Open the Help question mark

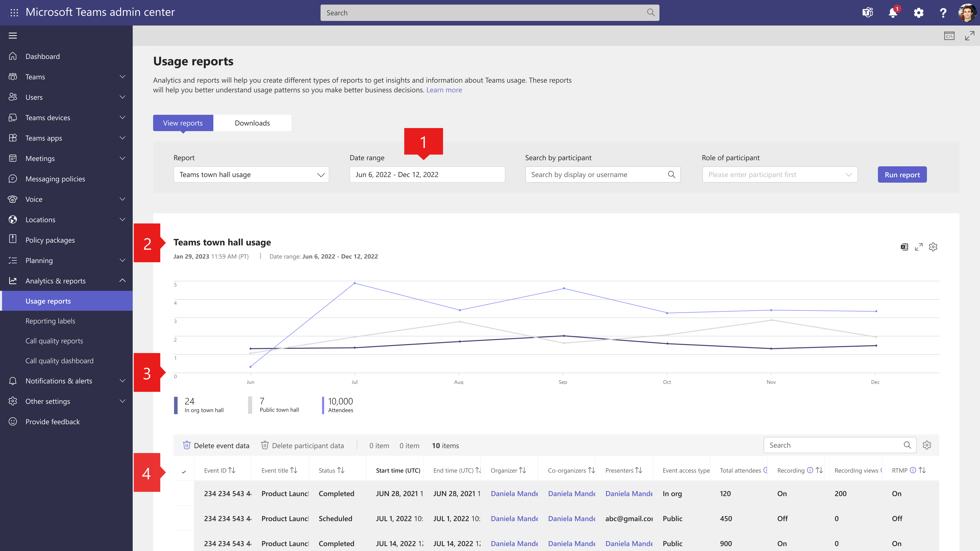click(943, 12)
